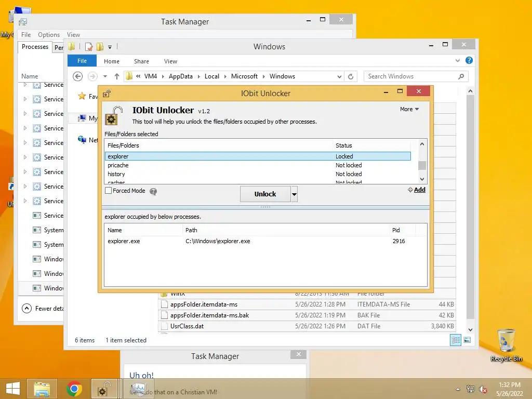Click the Refresh button in the address bar
The width and height of the screenshot is (532, 399).
[x=351, y=76]
